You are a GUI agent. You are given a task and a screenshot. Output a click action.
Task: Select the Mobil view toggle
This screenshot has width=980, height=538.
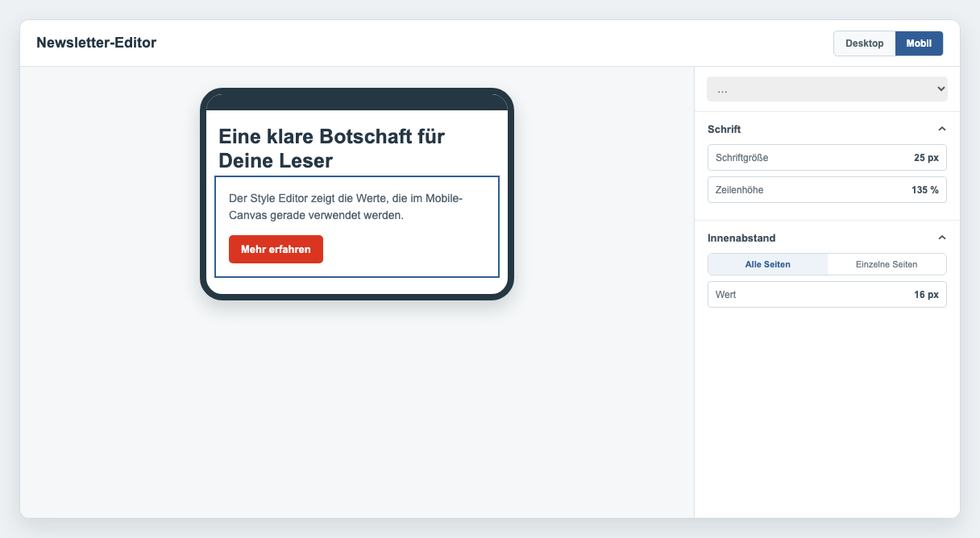[919, 43]
